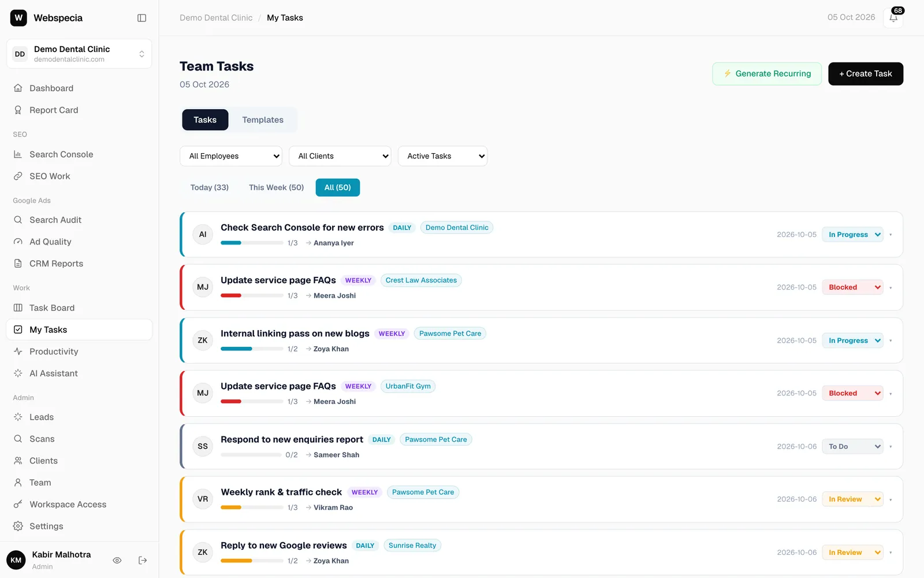Screen dimensions: 924x578
Task: Expand the Demo Dental Clinic workspace switcher
Action: point(79,54)
